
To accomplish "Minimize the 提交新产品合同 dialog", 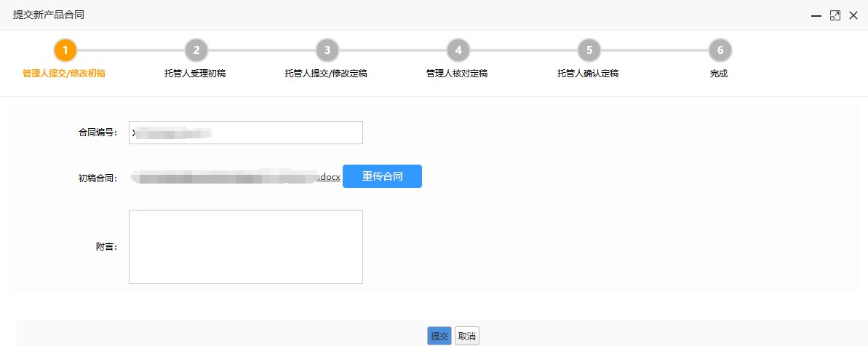I will pyautogui.click(x=816, y=16).
